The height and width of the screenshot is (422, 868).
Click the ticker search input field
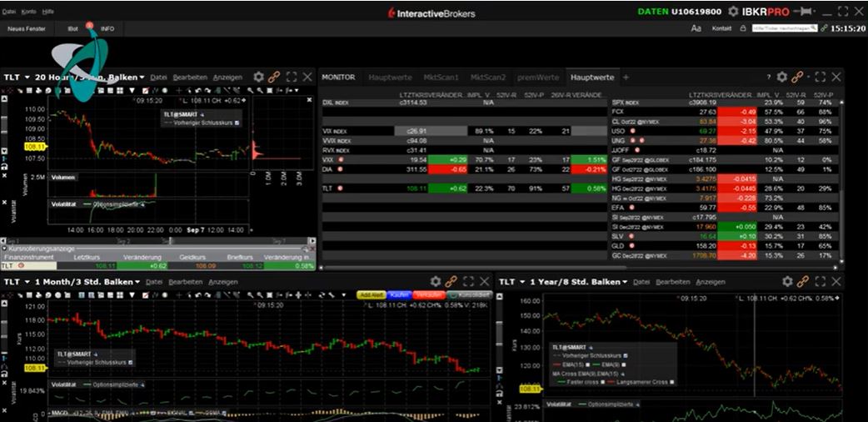point(782,28)
